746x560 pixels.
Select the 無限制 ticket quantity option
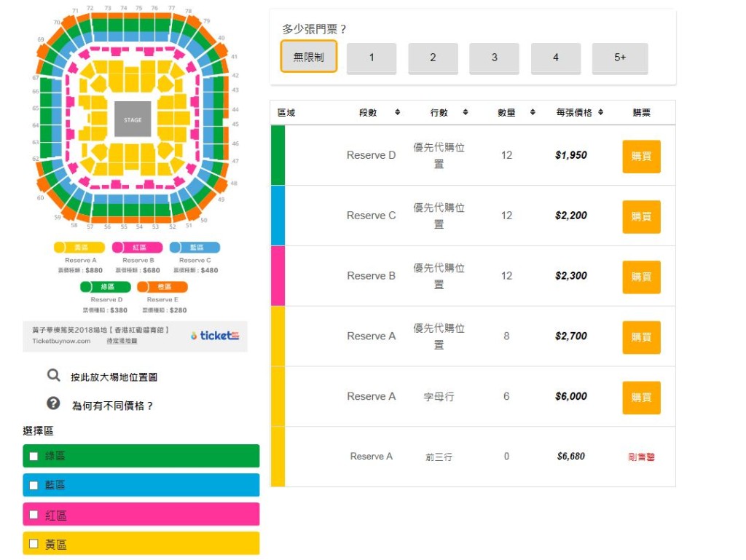tap(309, 57)
